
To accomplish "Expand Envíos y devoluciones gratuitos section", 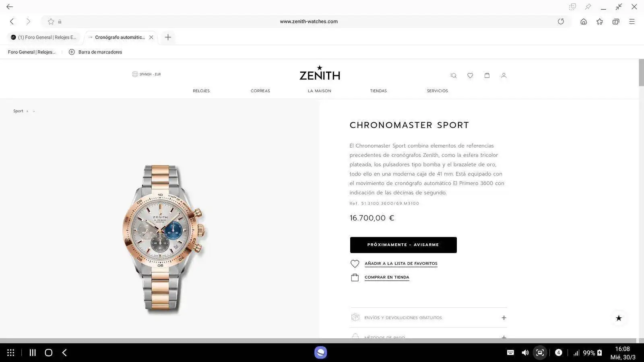I will (x=428, y=318).
